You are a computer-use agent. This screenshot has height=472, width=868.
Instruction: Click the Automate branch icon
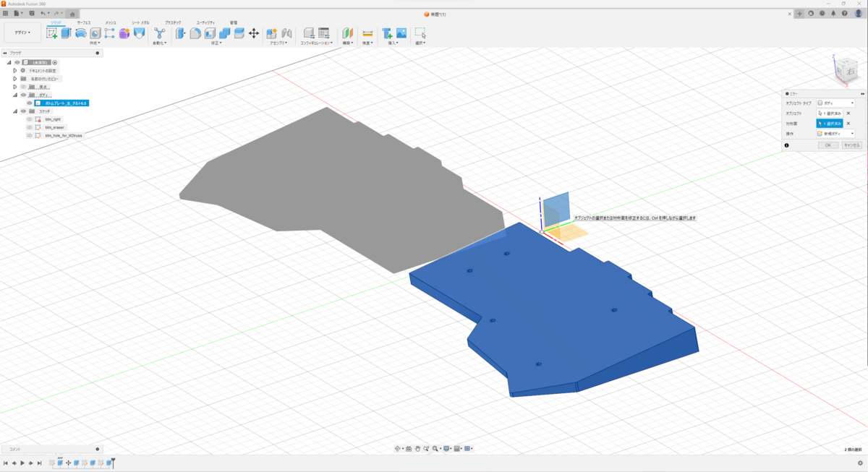159,33
